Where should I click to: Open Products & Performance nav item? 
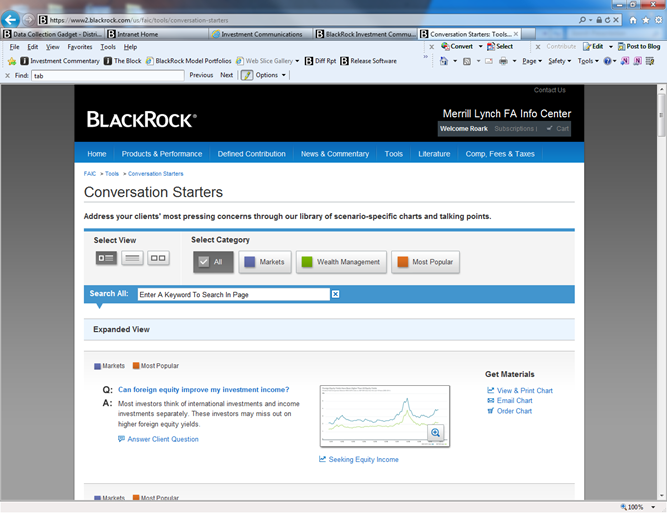(162, 154)
